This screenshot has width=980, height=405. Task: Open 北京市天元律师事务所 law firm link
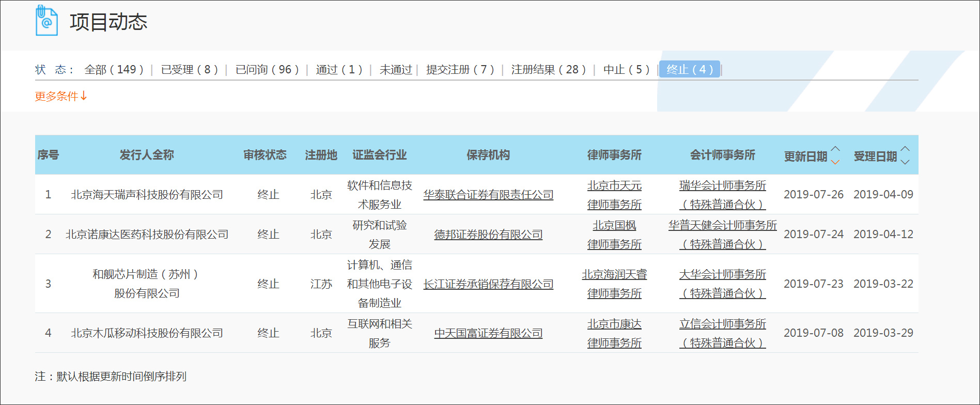point(614,195)
